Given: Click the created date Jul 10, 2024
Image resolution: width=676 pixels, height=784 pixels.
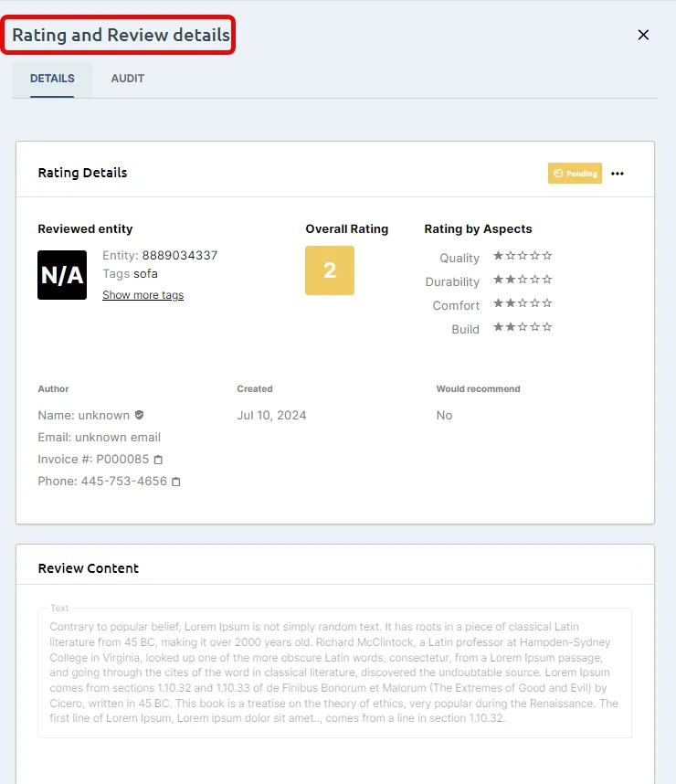Looking at the screenshot, I should click(x=271, y=416).
